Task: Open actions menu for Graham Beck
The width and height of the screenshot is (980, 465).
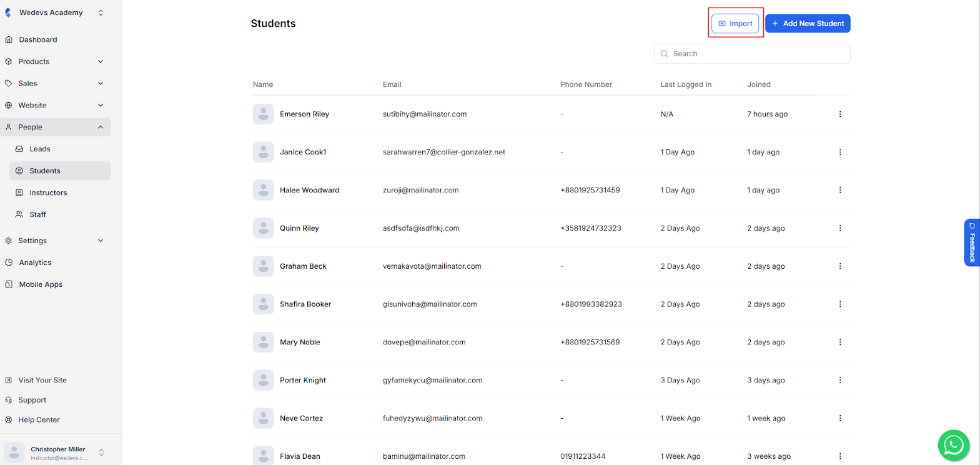Action: coord(840,266)
